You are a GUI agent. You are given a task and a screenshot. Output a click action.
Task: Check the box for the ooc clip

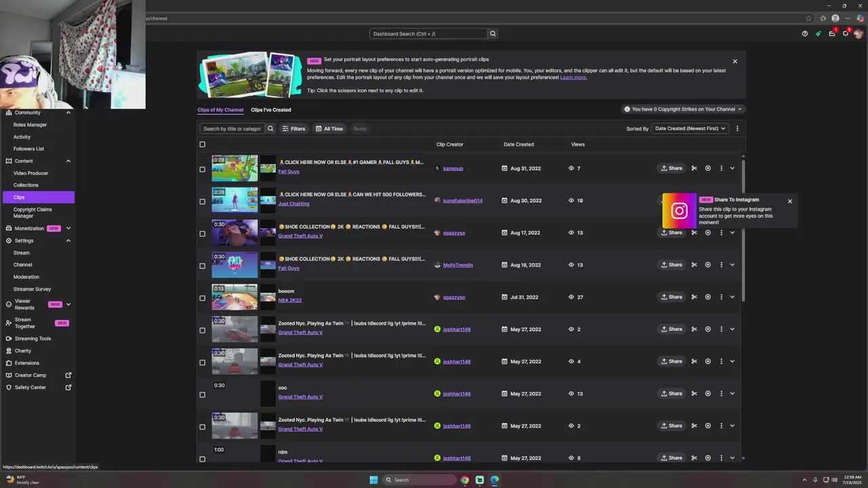(x=202, y=394)
